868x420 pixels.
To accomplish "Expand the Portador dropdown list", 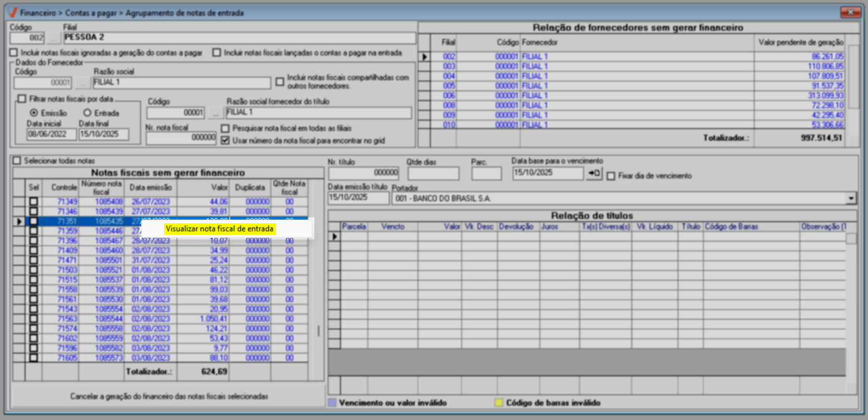I will click(851, 198).
